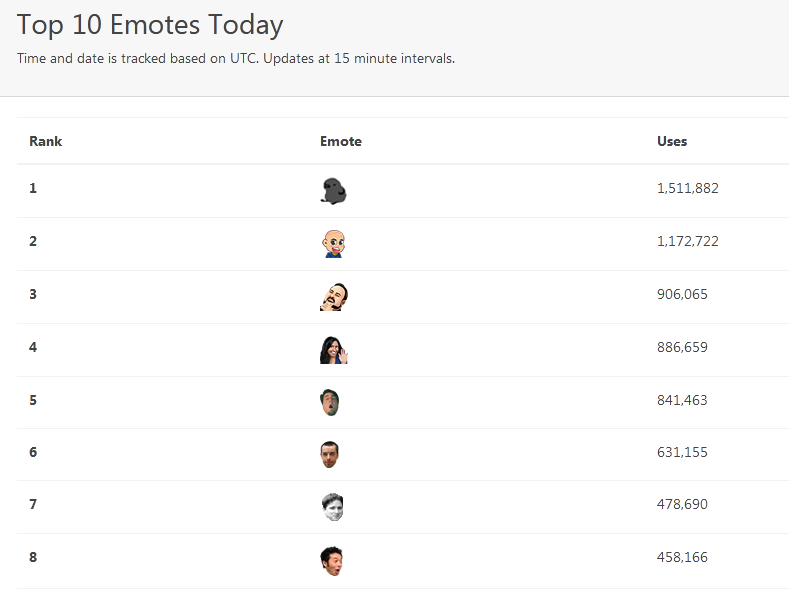This screenshot has height=589, width=789.
Task: Click the 1,172,722 uses value
Action: pos(687,241)
